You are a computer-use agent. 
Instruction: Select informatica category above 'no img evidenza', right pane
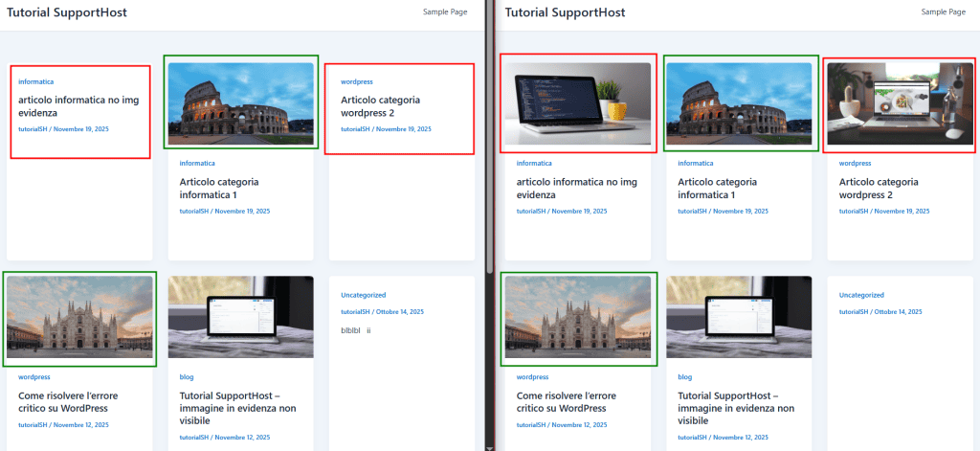point(534,164)
